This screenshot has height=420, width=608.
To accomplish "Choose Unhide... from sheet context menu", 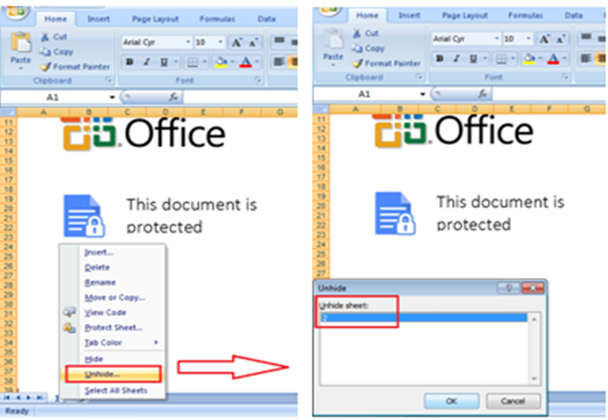I will click(112, 374).
